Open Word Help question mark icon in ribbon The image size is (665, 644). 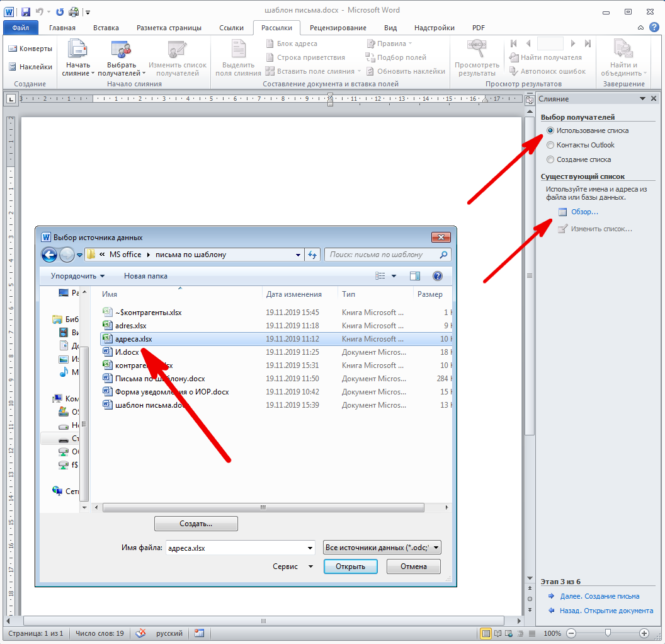click(654, 28)
